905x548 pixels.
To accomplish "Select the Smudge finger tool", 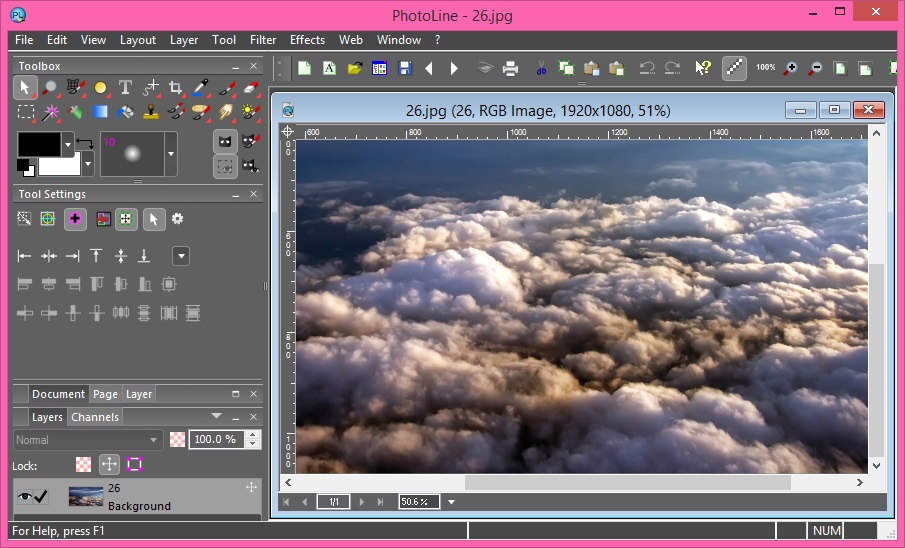I will pos(225,112).
